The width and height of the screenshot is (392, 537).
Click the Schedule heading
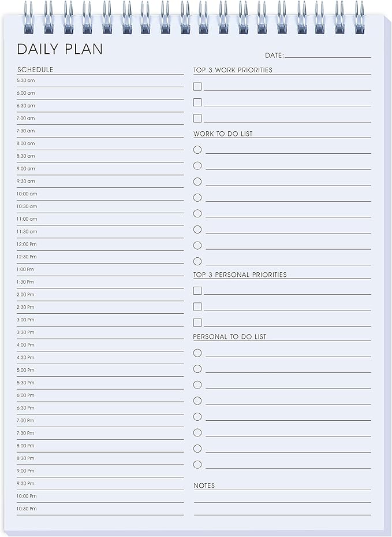(x=35, y=70)
